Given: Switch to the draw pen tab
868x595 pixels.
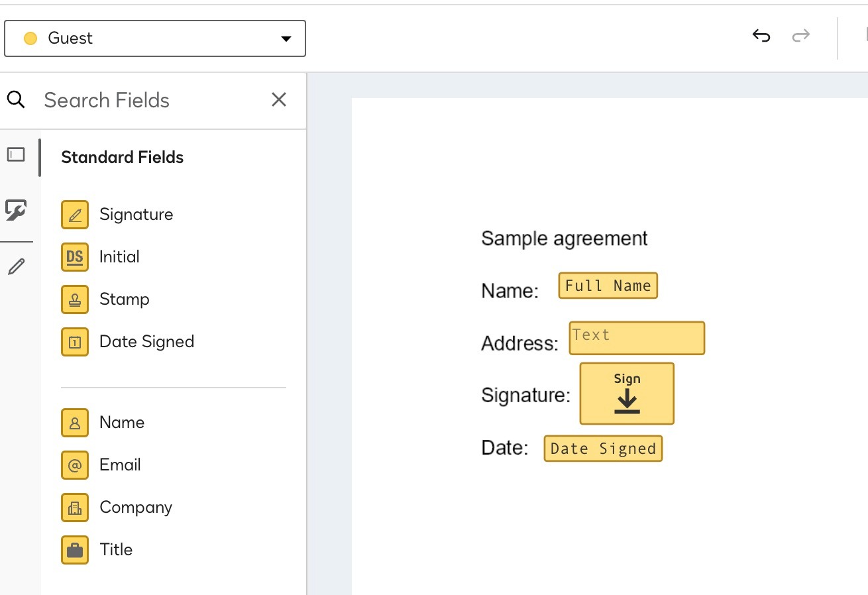Looking at the screenshot, I should (x=17, y=265).
